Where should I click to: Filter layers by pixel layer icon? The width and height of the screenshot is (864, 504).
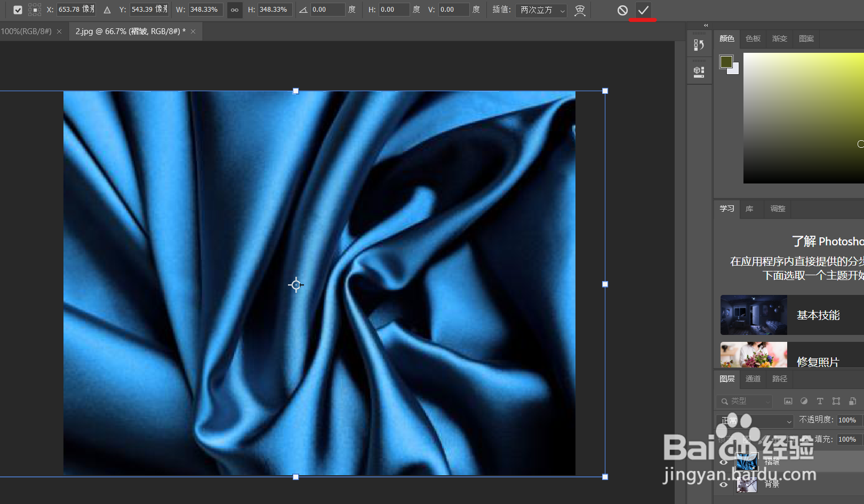coord(788,401)
